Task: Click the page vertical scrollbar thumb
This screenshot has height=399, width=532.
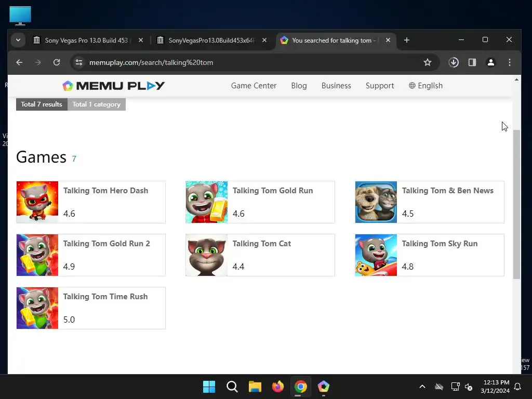Action: (516, 204)
